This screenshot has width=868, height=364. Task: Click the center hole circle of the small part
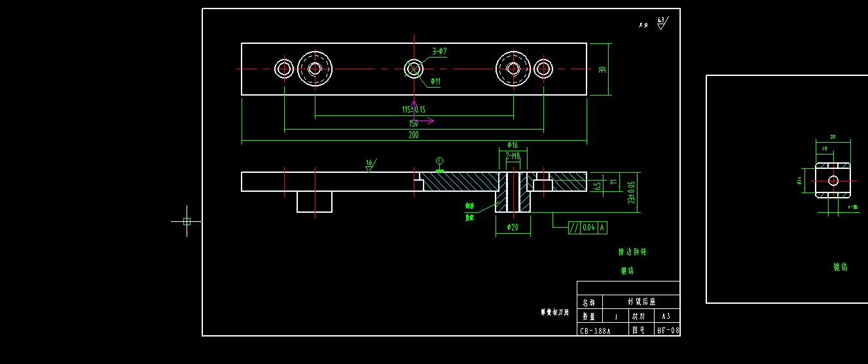click(833, 181)
